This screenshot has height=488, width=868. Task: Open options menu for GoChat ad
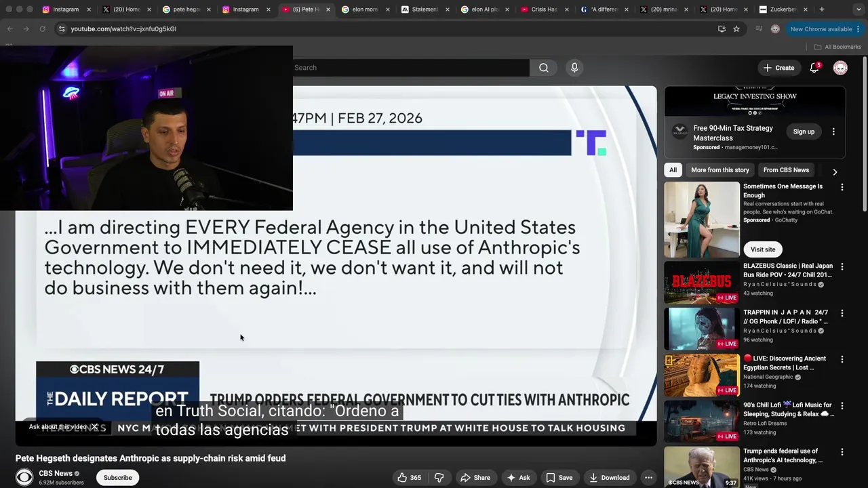coord(842,187)
